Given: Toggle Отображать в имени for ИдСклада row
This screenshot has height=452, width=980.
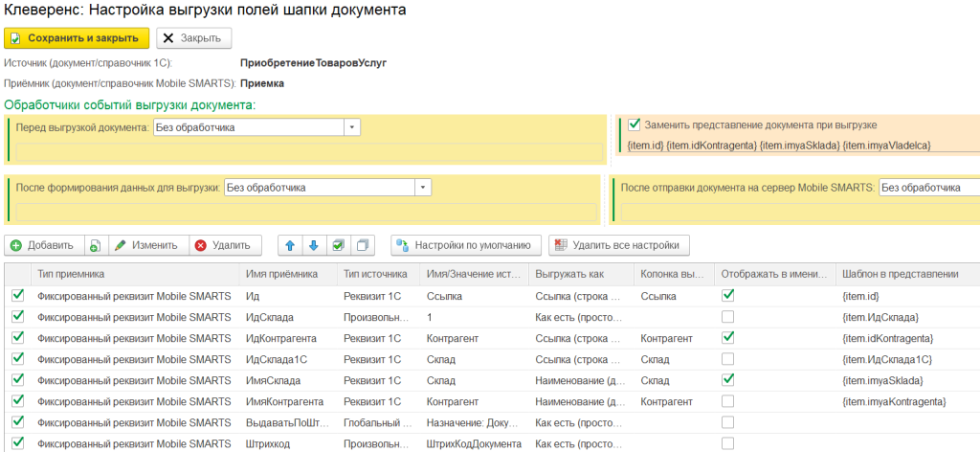Looking at the screenshot, I should pos(727,317).
